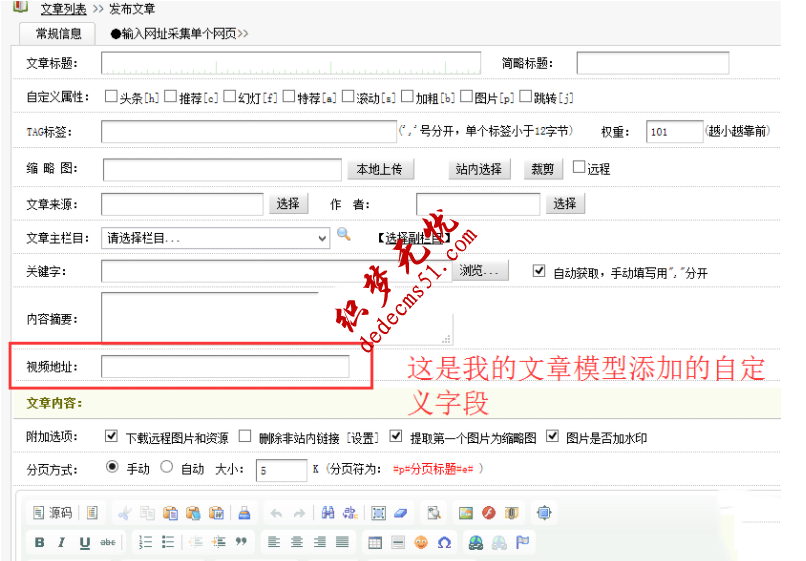Insert image with the picture icon
The image size is (806, 561).
pyautogui.click(x=466, y=513)
